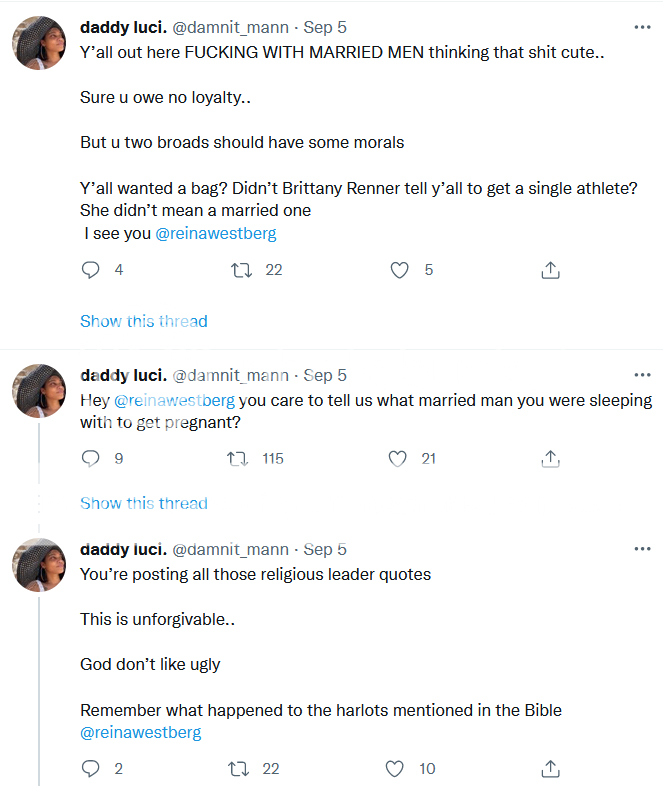The height and width of the screenshot is (786, 663).
Task: Like the tweet with 10 likes
Action: 398,768
